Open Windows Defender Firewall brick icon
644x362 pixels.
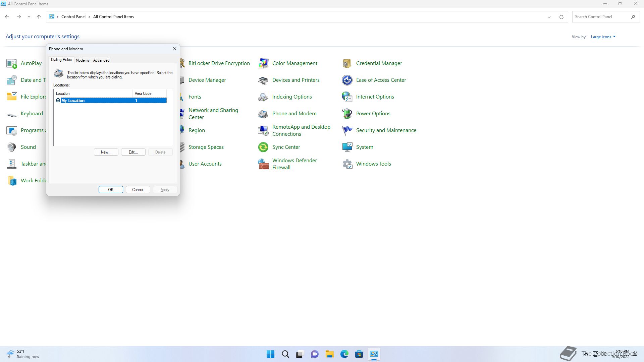263,164
